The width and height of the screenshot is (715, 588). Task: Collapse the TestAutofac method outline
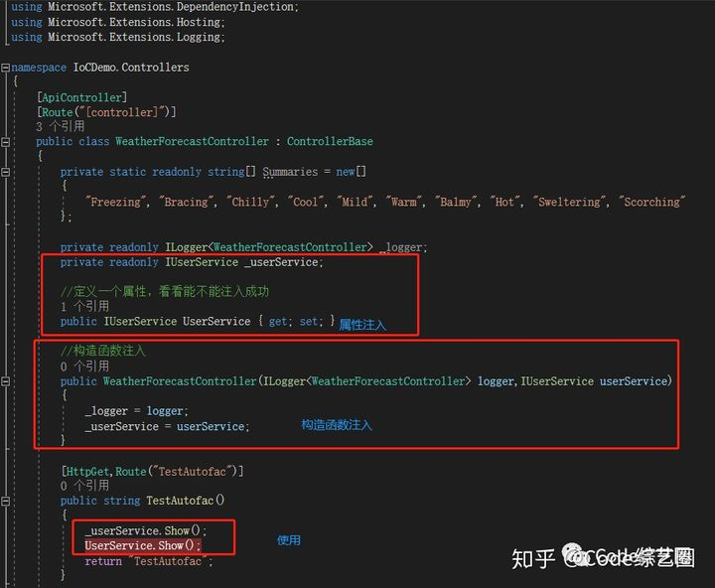tap(6, 501)
